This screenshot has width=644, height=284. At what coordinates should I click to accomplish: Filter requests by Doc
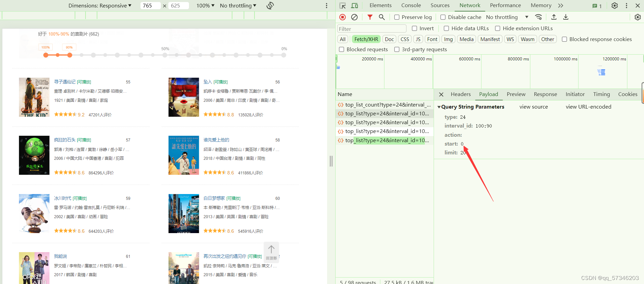click(x=389, y=39)
